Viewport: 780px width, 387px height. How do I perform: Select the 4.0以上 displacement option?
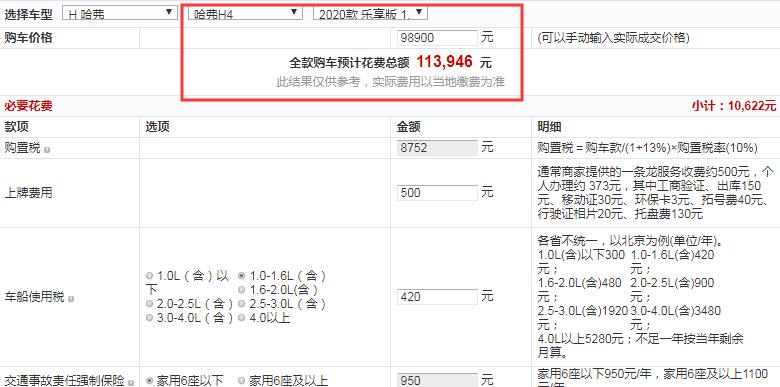[242, 318]
